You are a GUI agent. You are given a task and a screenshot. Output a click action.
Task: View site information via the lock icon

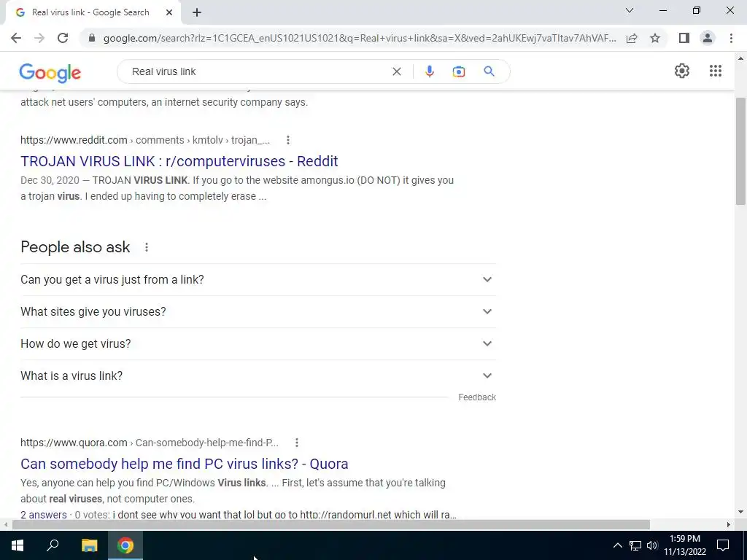[92, 38]
